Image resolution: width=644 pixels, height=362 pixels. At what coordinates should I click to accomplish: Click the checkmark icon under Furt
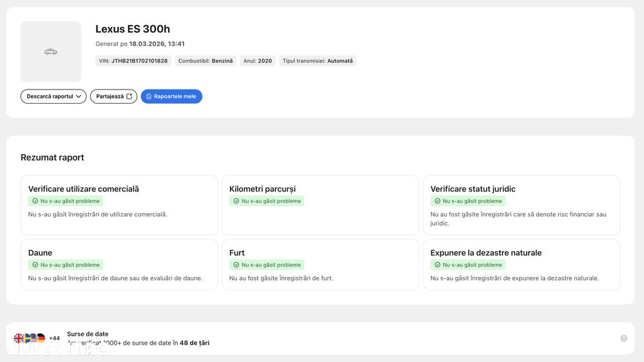pyautogui.click(x=236, y=265)
